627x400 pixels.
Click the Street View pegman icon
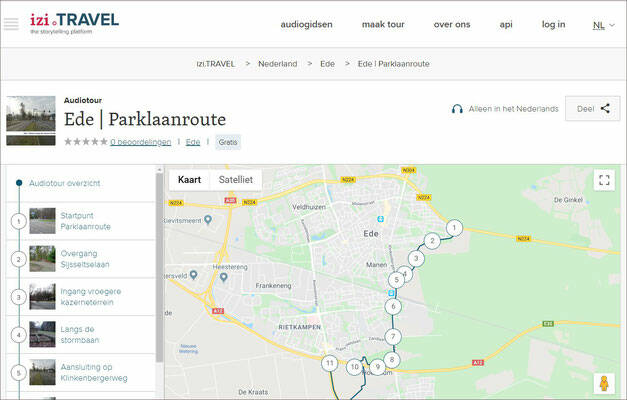(x=604, y=383)
